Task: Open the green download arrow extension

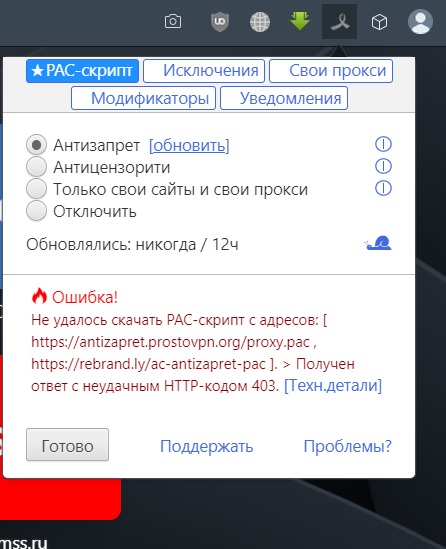Action: point(300,21)
